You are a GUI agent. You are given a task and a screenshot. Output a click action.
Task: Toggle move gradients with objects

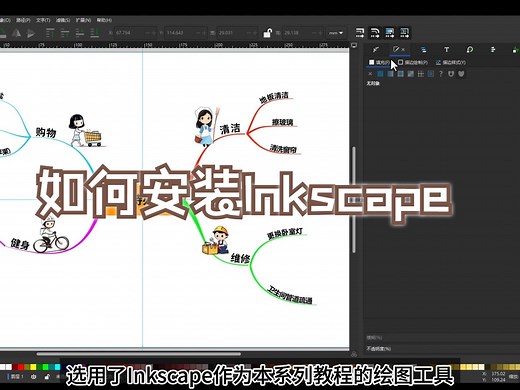pos(389,33)
